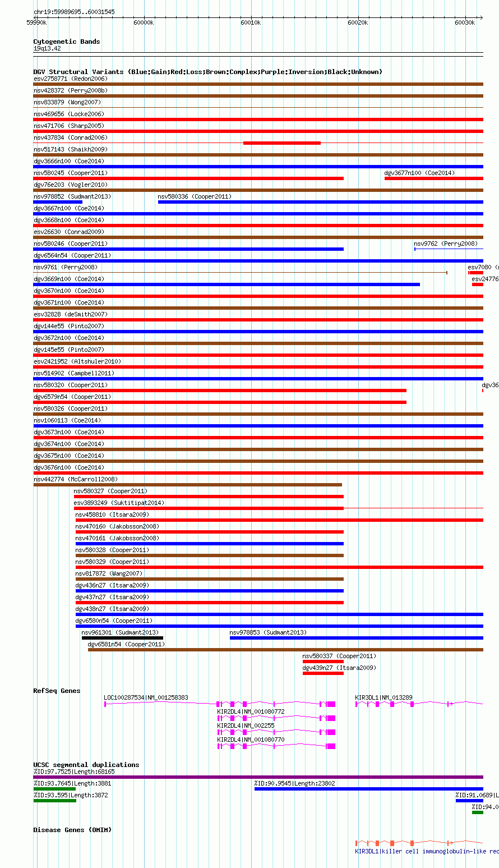Click the RefSeq Genes track title
The image size is (499, 868).
point(57,691)
